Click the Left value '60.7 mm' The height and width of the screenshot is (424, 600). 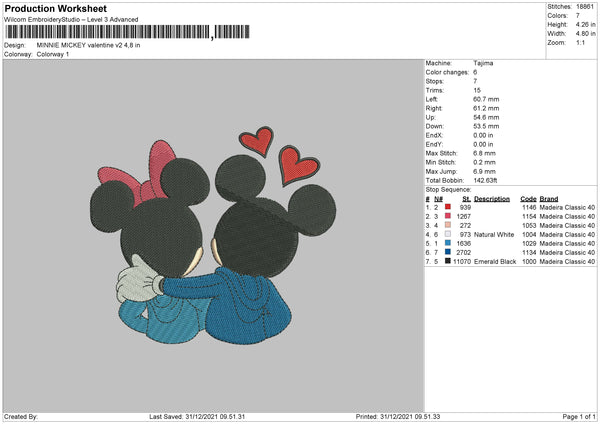pyautogui.click(x=486, y=99)
